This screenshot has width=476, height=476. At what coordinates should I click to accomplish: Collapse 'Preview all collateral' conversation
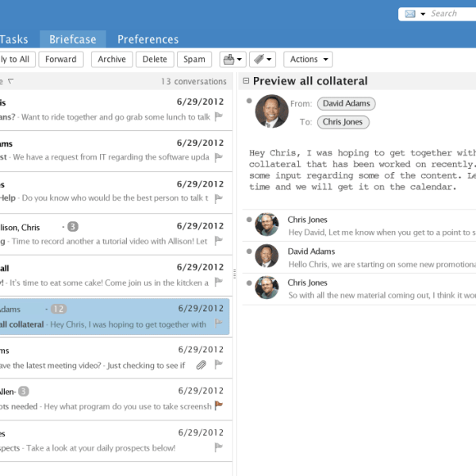(246, 81)
